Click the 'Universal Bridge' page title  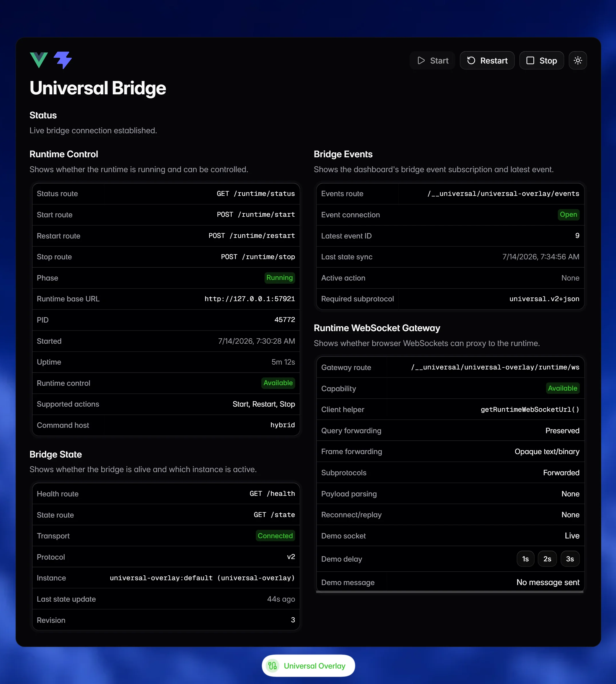point(98,88)
